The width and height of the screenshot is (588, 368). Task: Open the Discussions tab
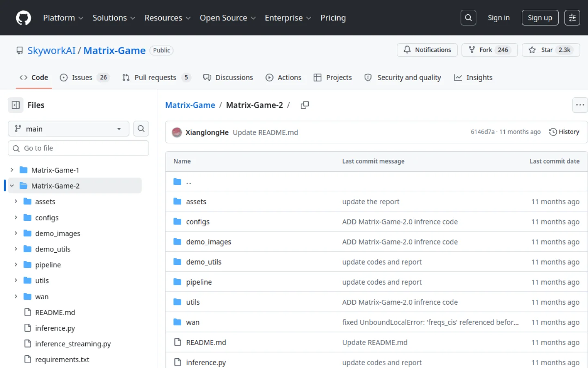tap(228, 78)
